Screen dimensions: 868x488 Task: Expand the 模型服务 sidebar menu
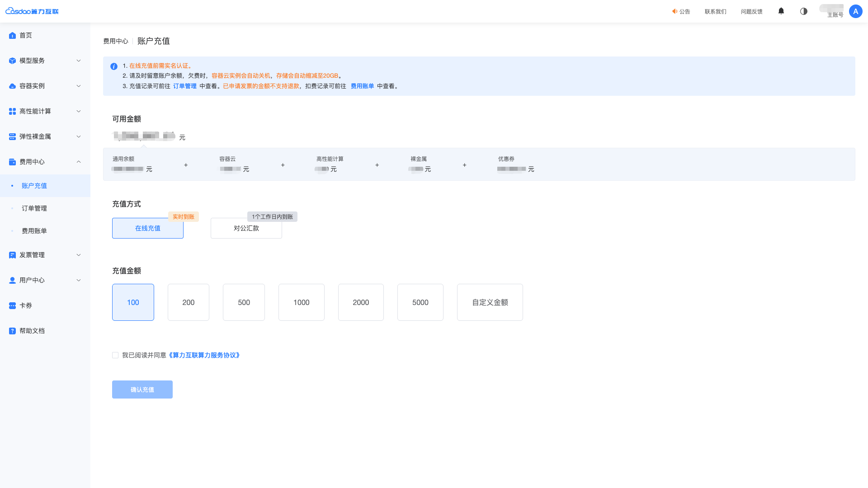click(45, 61)
